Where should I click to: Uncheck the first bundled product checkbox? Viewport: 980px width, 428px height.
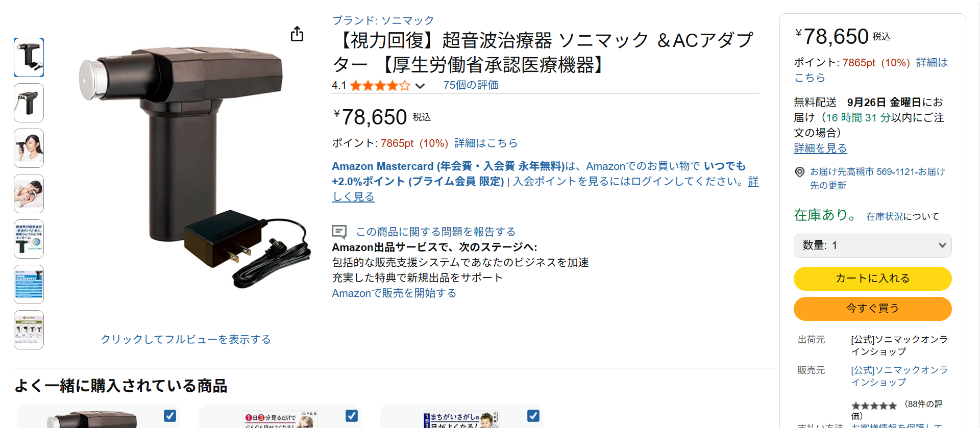[170, 416]
